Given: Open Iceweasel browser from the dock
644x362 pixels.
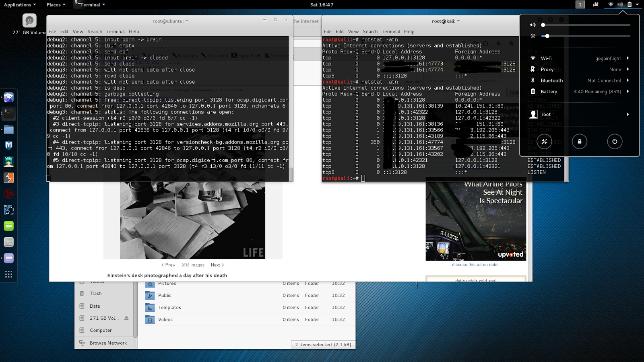Looking at the screenshot, I should 9,97.
